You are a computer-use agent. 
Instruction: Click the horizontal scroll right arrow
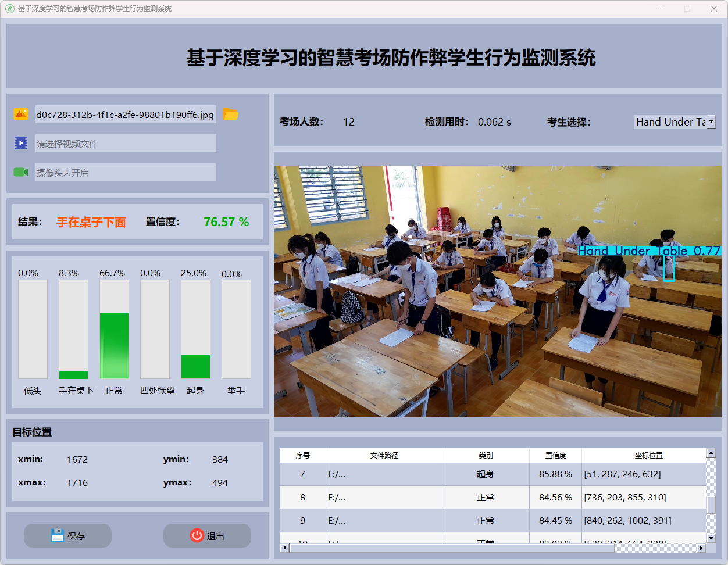pyautogui.click(x=701, y=548)
